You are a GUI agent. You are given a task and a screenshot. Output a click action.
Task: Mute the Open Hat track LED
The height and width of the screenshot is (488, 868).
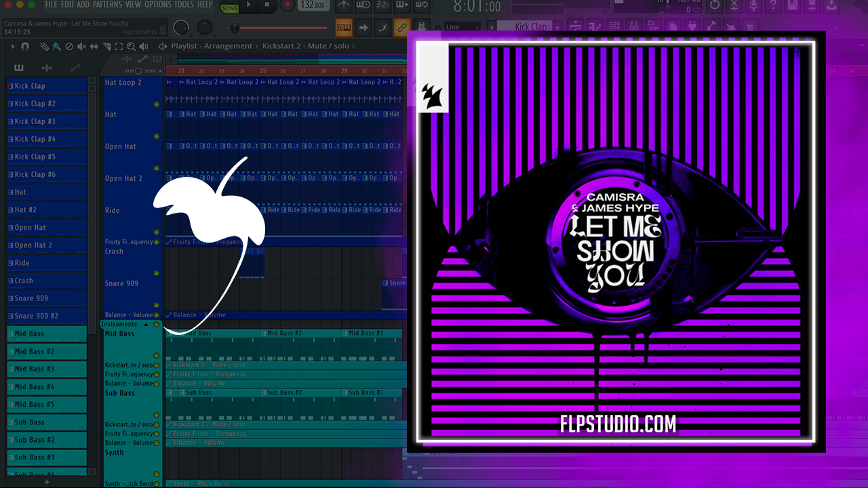click(157, 168)
